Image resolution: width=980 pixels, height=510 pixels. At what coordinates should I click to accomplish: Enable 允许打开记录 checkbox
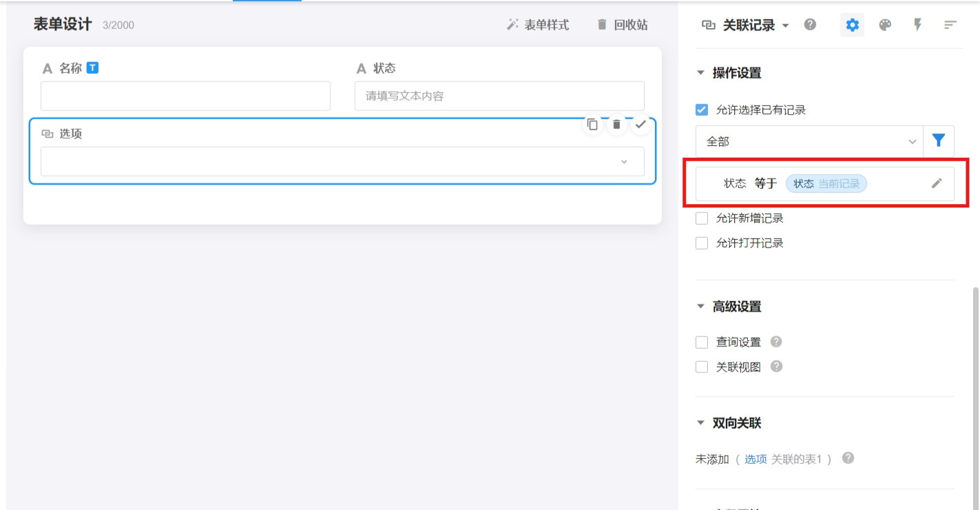[x=702, y=243]
